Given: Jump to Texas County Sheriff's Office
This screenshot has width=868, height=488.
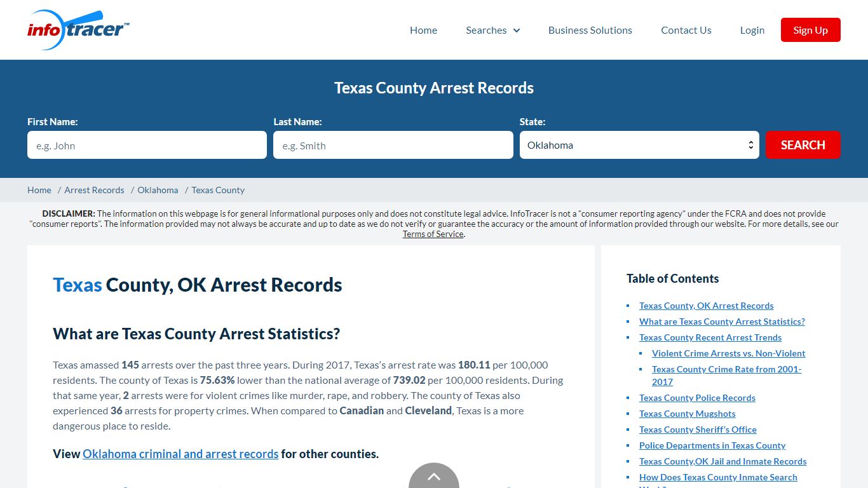Looking at the screenshot, I should coord(698,430).
